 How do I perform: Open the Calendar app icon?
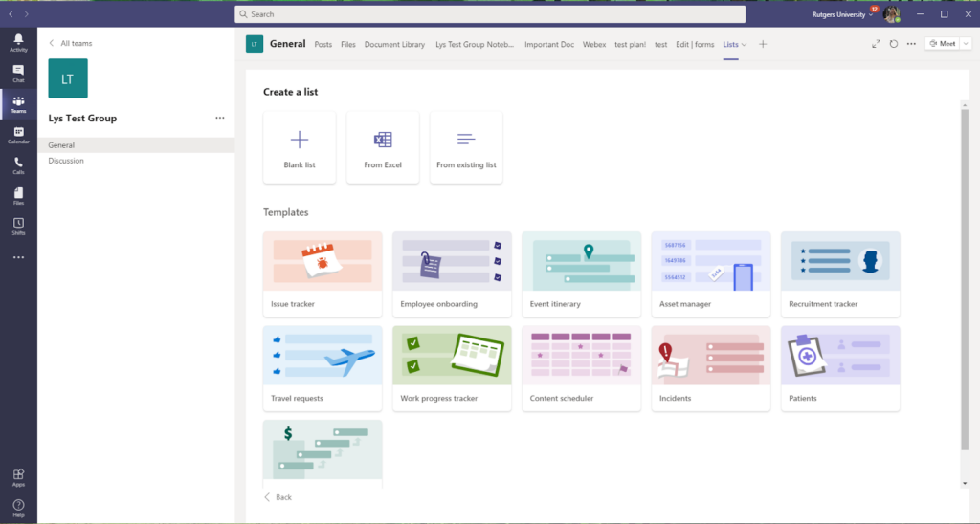pos(18,134)
